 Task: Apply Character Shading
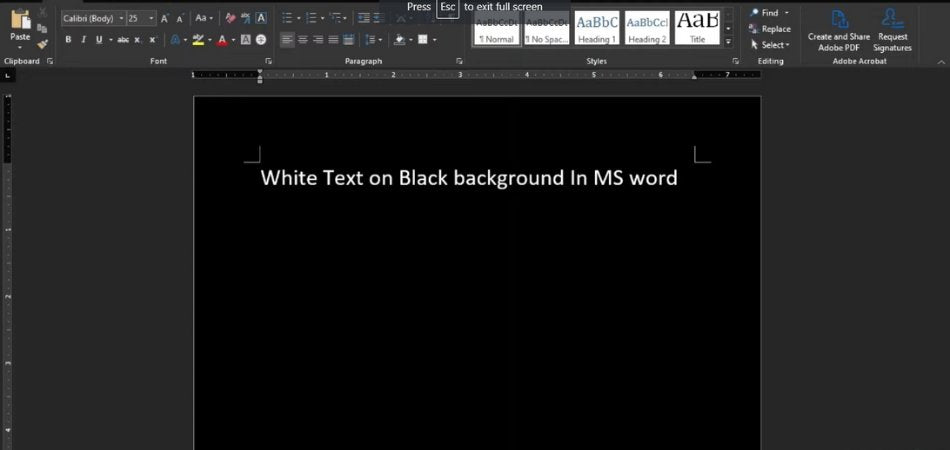(246, 40)
